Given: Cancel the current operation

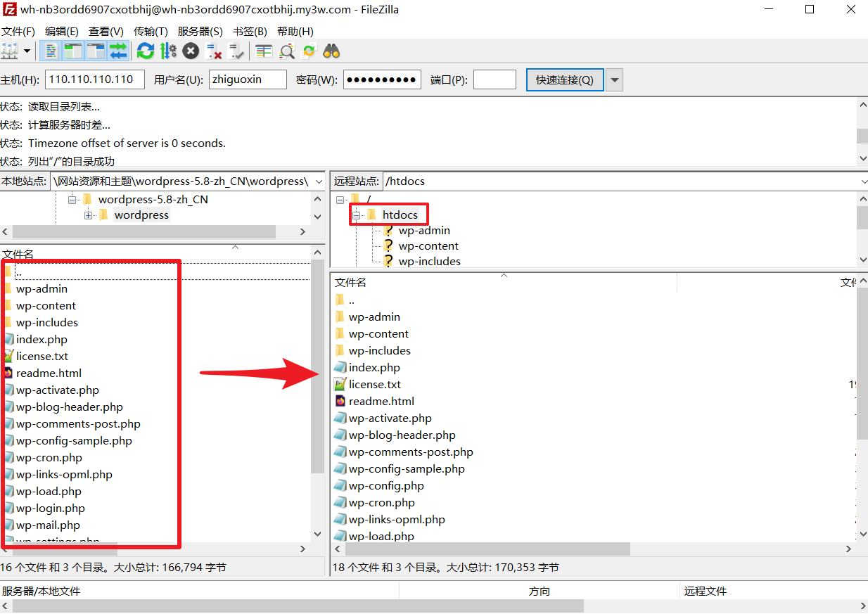Looking at the screenshot, I should pyautogui.click(x=191, y=51).
